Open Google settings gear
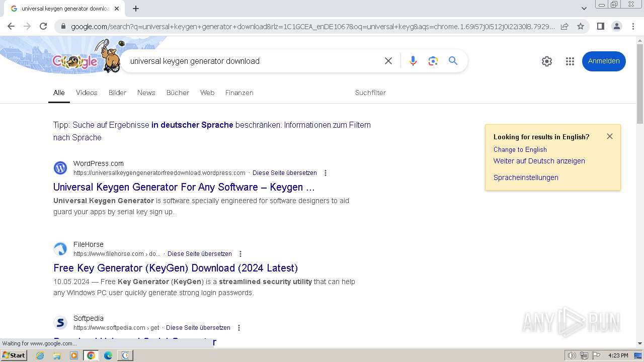The image size is (644, 362). pyautogui.click(x=547, y=61)
